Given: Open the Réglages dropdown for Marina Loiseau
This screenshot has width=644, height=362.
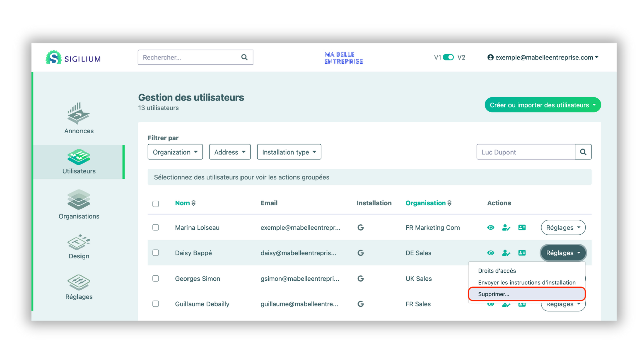Looking at the screenshot, I should point(563,228).
